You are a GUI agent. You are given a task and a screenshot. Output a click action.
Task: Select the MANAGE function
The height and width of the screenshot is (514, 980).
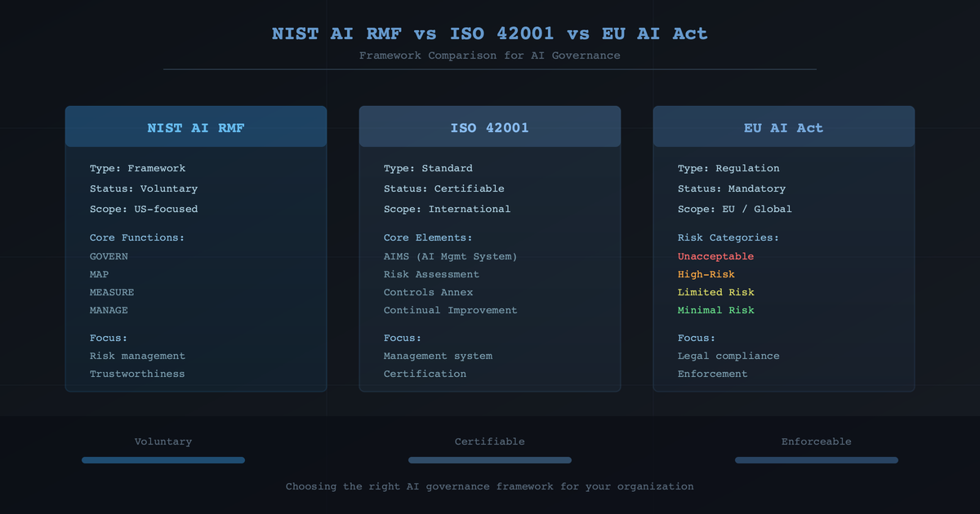[x=109, y=310]
